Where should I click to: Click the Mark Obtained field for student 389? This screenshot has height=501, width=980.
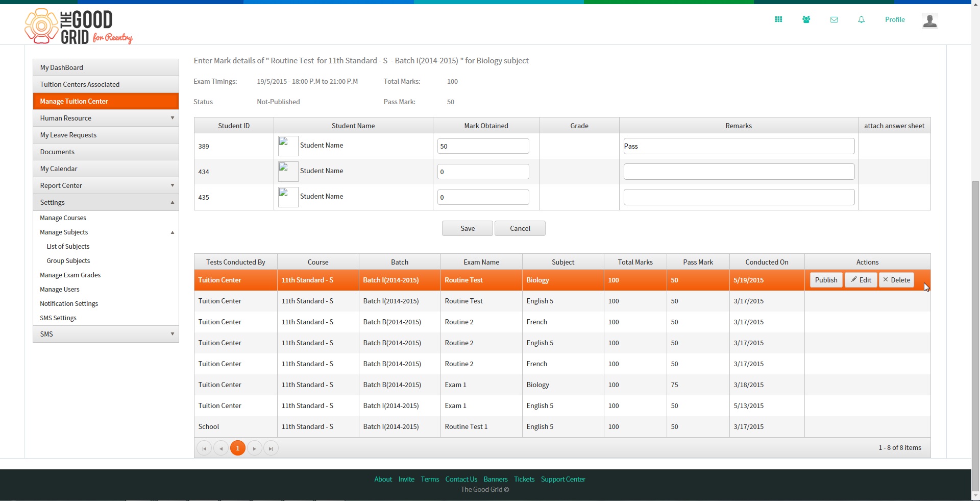coord(483,146)
